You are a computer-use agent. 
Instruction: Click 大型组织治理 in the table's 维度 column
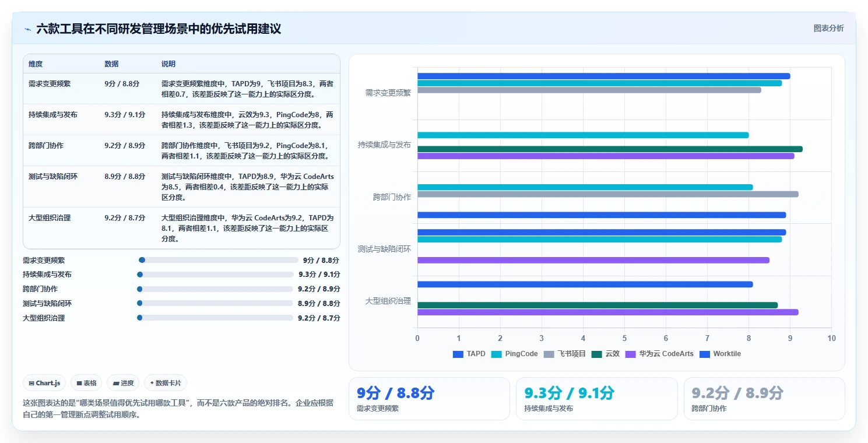[50, 218]
